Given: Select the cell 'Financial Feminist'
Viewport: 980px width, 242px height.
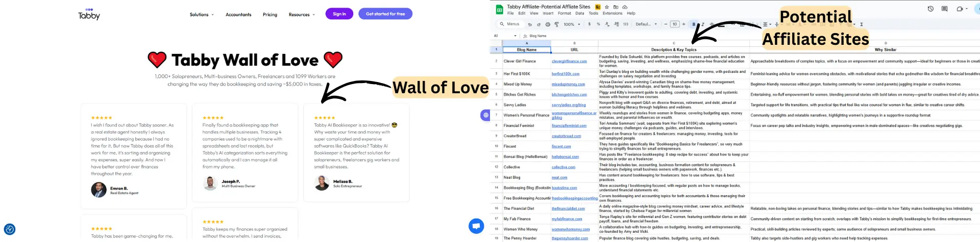Looking at the screenshot, I should (x=527, y=125).
